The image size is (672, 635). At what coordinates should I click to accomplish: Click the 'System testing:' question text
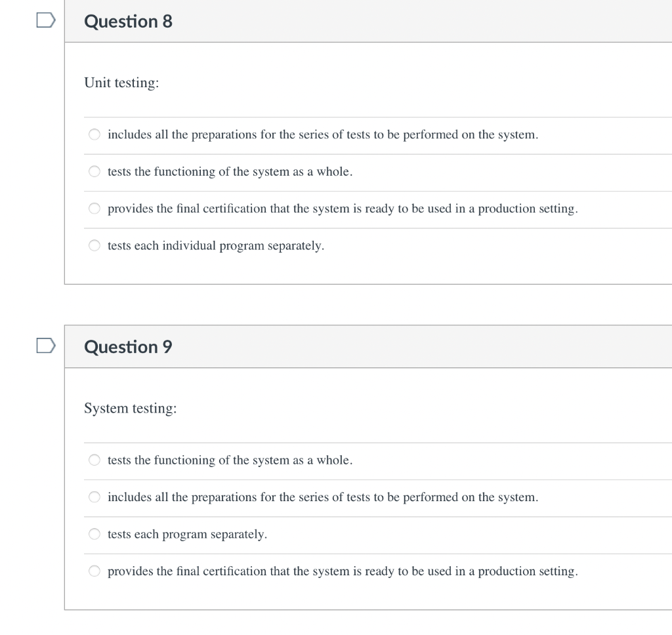(131, 409)
